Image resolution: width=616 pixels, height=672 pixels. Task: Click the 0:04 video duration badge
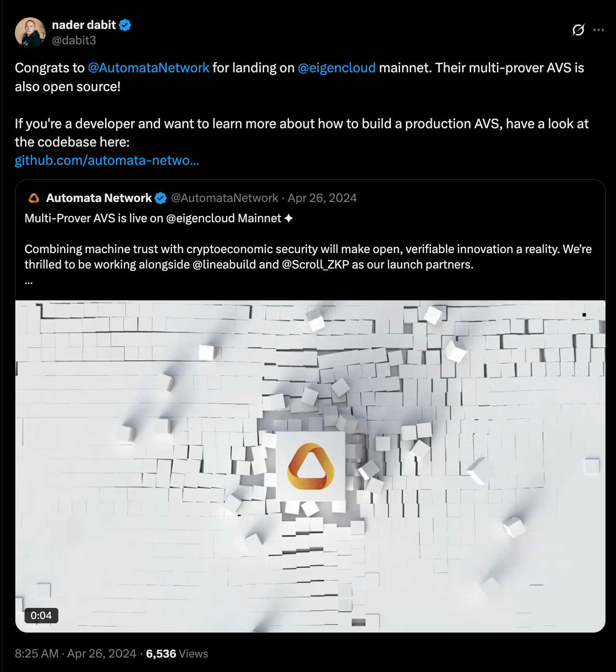coord(41,616)
